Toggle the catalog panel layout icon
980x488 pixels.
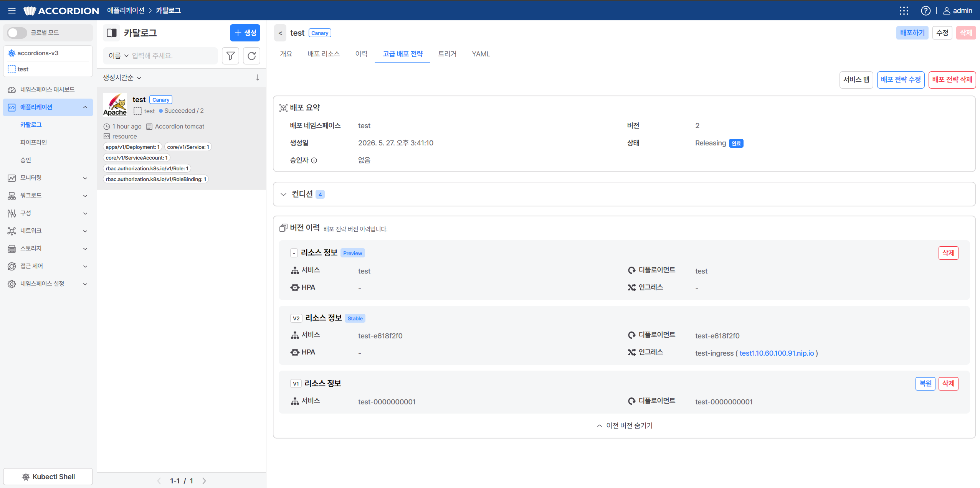[x=112, y=33]
